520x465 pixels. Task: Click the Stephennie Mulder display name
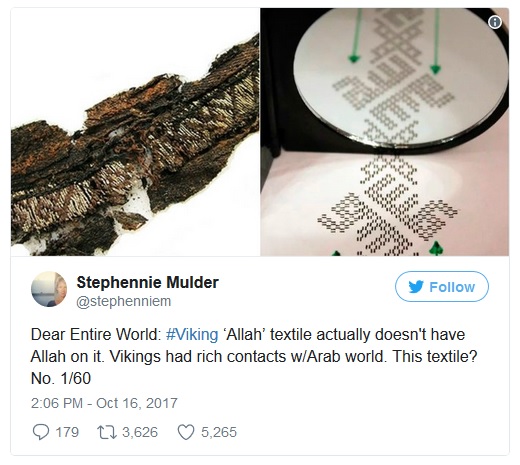[148, 283]
